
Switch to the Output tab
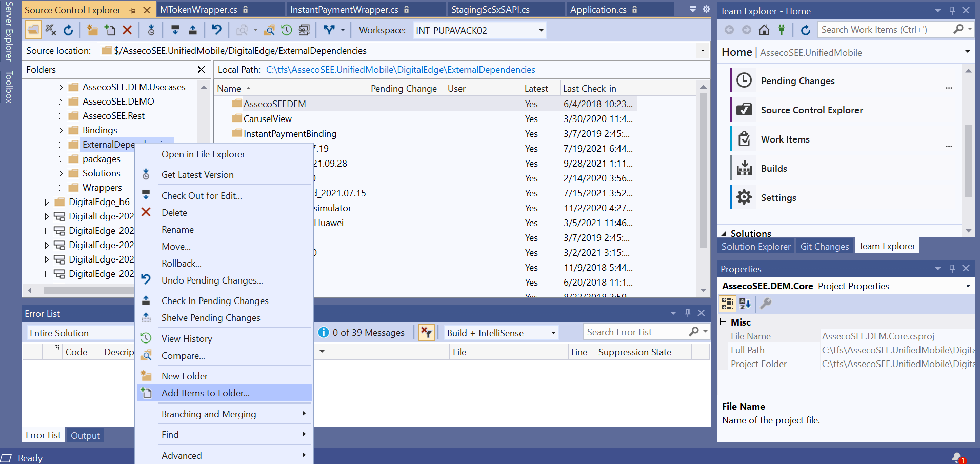pyautogui.click(x=85, y=435)
